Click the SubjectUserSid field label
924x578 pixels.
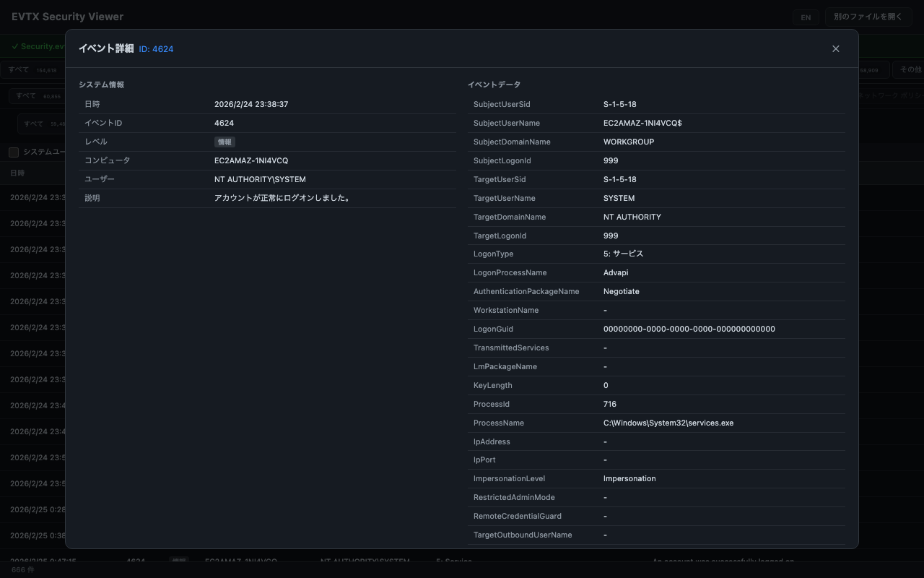coord(502,104)
